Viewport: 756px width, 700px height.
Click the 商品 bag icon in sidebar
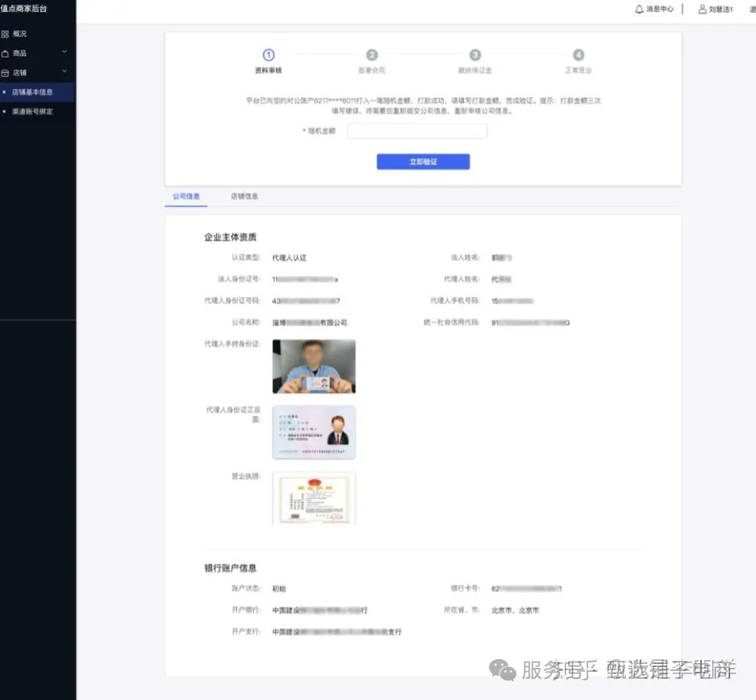pyautogui.click(x=5, y=53)
